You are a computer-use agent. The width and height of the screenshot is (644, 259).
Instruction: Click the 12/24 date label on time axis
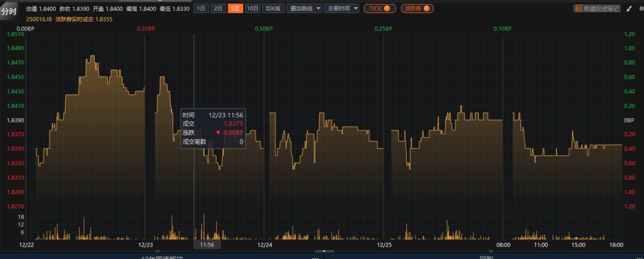pyautogui.click(x=265, y=245)
